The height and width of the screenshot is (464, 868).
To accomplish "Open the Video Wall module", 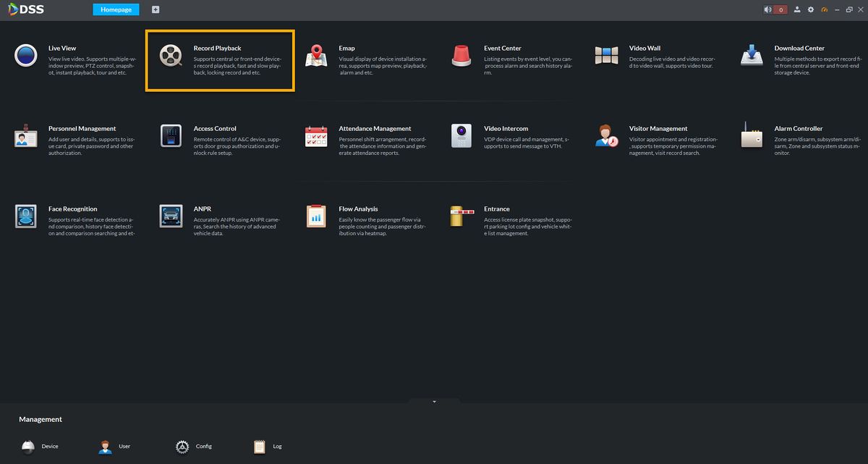I will point(606,56).
